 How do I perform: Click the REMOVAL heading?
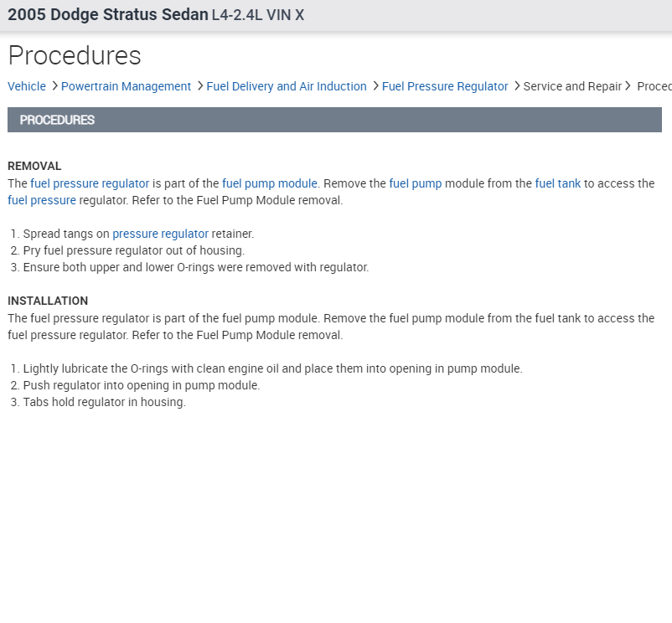tap(34, 166)
